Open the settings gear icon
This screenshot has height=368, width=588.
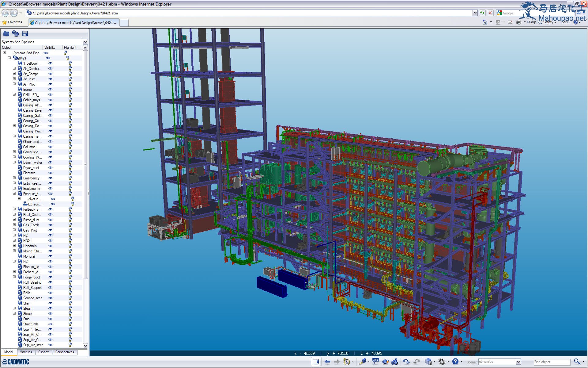pos(442,362)
